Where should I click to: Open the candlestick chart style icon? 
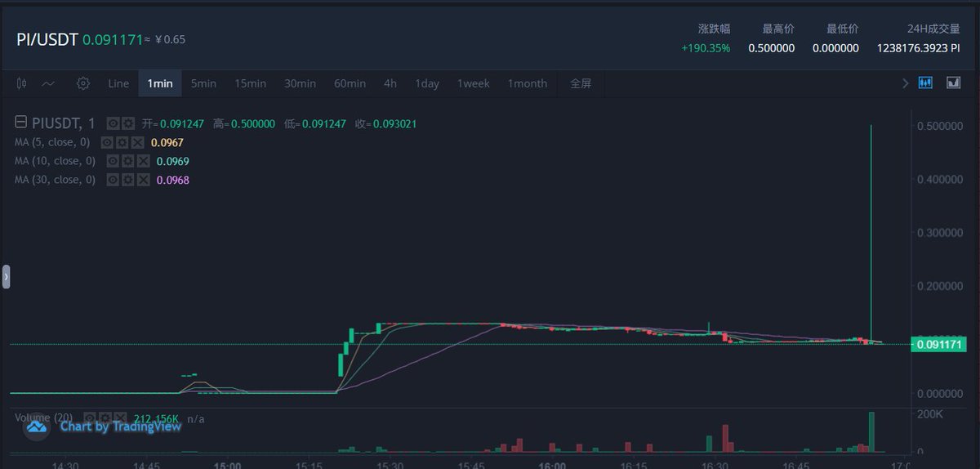(22, 83)
